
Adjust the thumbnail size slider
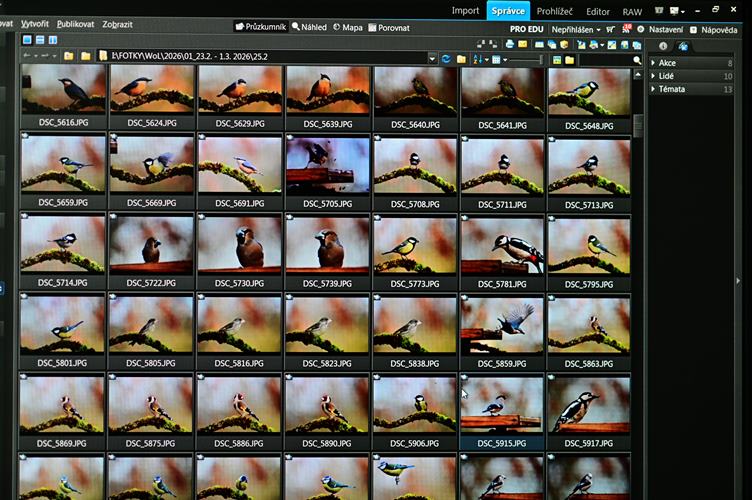pos(523,60)
